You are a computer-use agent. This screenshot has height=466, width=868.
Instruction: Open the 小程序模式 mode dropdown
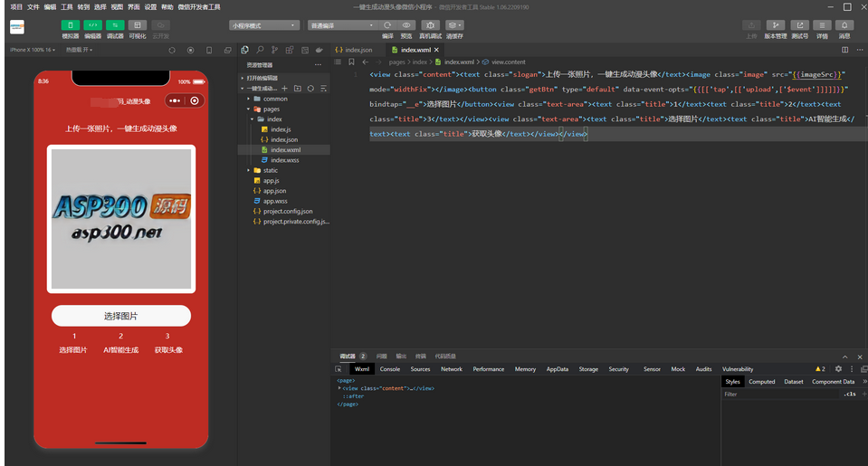(x=263, y=25)
